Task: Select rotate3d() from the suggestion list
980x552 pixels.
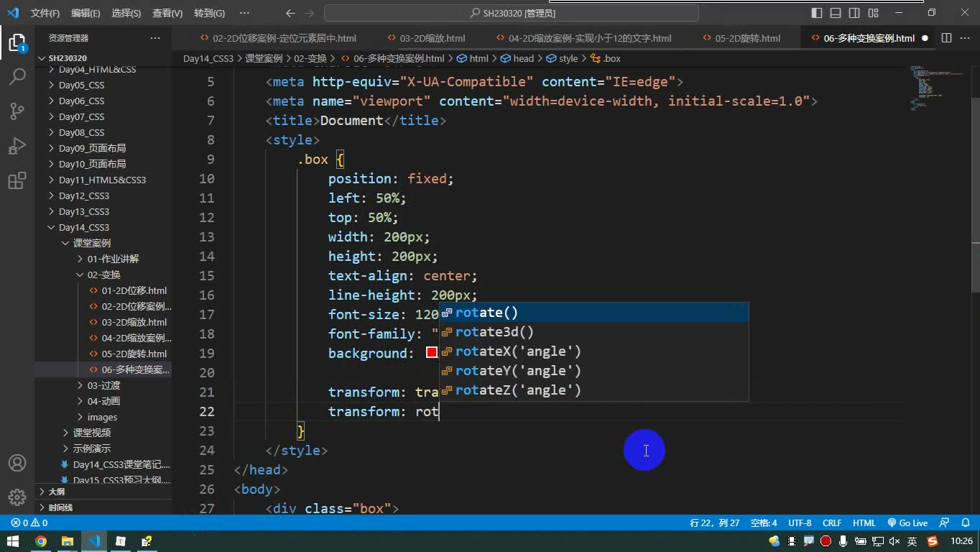Action: point(494,332)
